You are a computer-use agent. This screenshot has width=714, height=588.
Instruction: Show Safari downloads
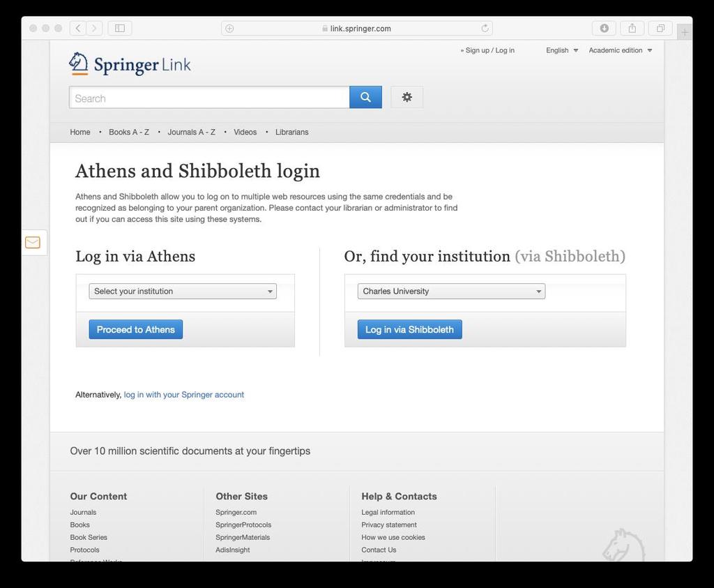coord(605,28)
